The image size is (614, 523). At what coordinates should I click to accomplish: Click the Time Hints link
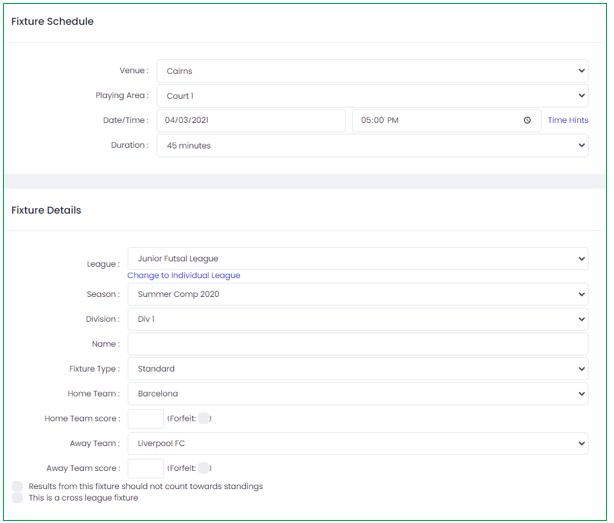coord(568,120)
